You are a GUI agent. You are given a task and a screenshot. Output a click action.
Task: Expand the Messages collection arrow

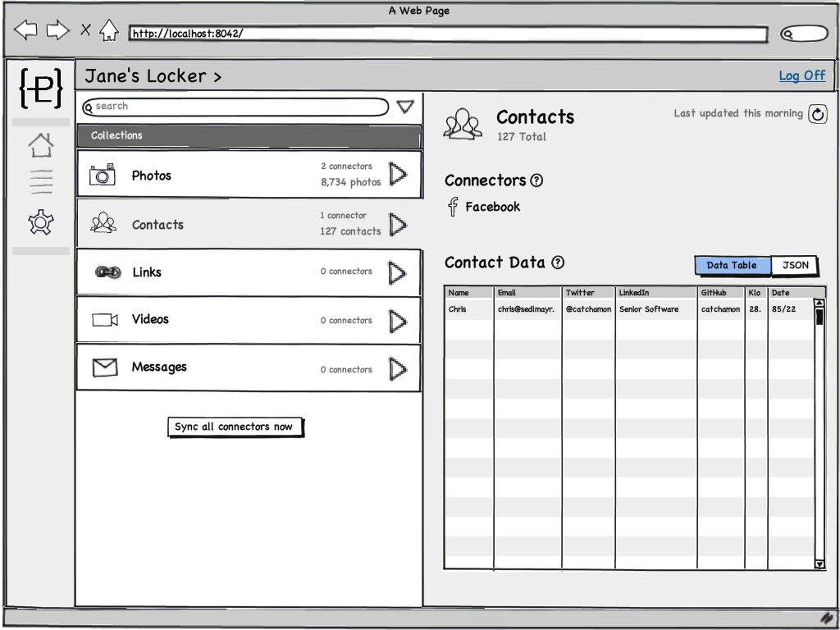pyautogui.click(x=398, y=369)
